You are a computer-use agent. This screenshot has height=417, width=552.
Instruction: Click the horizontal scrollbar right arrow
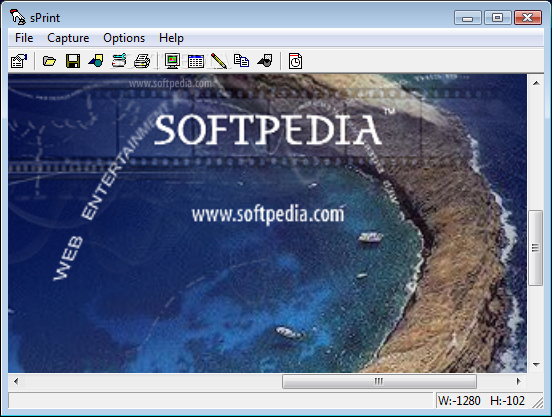click(x=518, y=381)
